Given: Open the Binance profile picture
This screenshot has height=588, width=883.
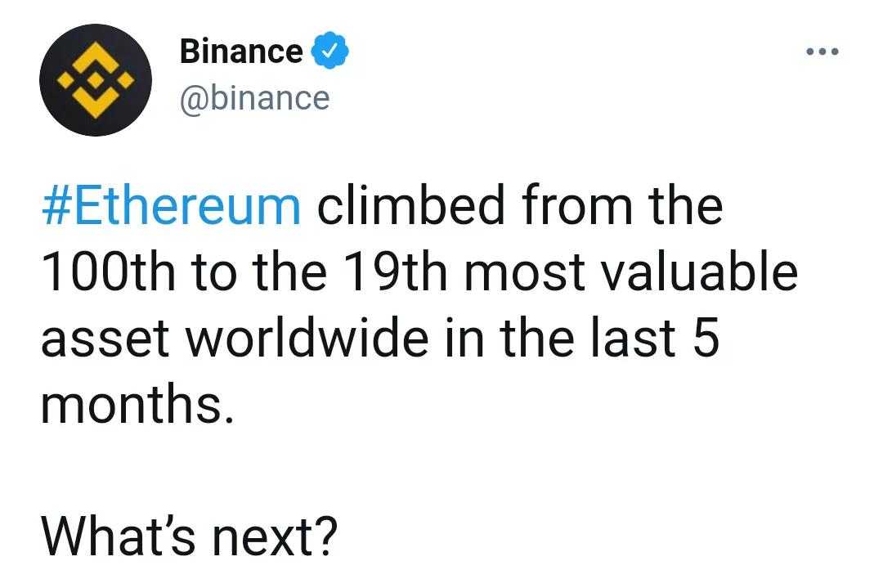Looking at the screenshot, I should coord(95,80).
